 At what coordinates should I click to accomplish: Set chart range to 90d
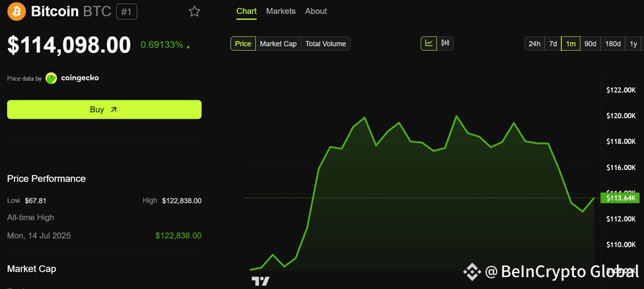[590, 44]
